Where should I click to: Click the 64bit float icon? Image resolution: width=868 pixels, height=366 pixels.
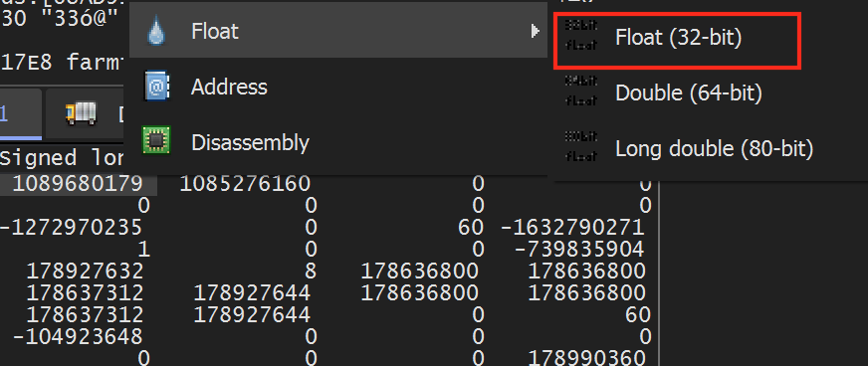pyautogui.click(x=581, y=91)
